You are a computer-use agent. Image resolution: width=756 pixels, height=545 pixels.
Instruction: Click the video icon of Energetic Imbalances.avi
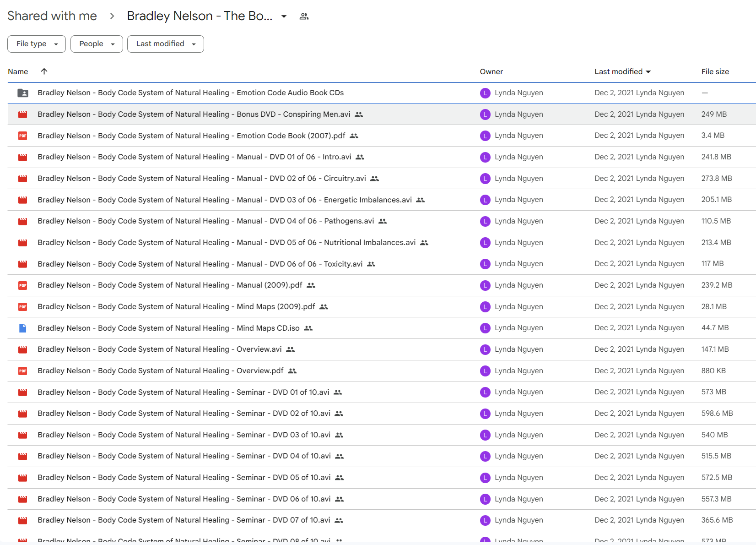coord(22,200)
